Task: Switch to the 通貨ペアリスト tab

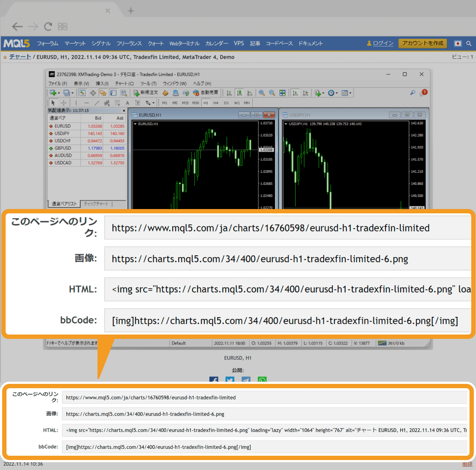Action: (64, 204)
